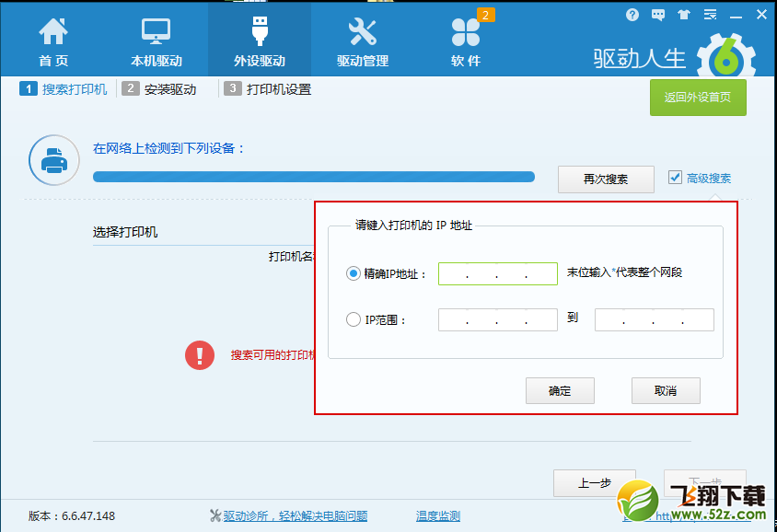Minimize the 驱动人生 window
Viewport: 777px width, 532px height.
(x=736, y=17)
